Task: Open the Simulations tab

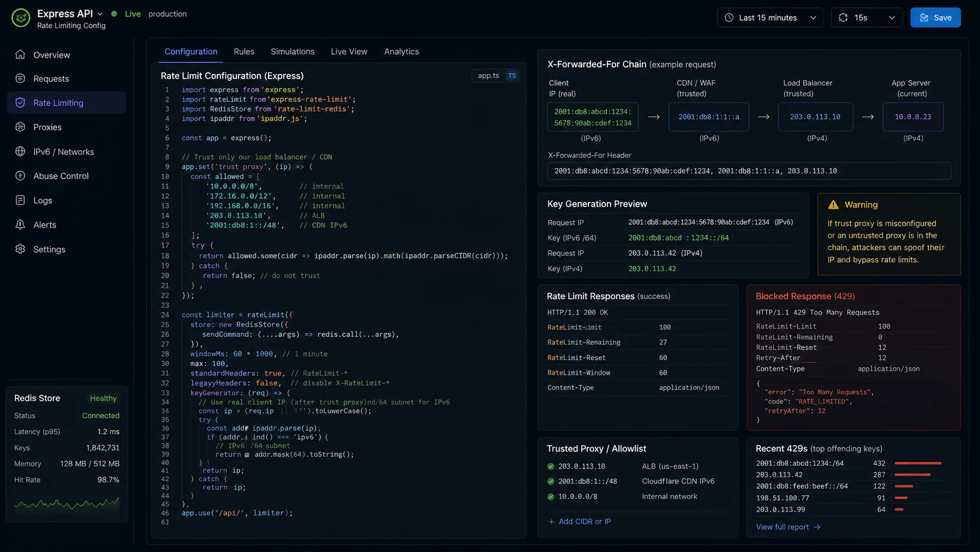Action: [292, 52]
